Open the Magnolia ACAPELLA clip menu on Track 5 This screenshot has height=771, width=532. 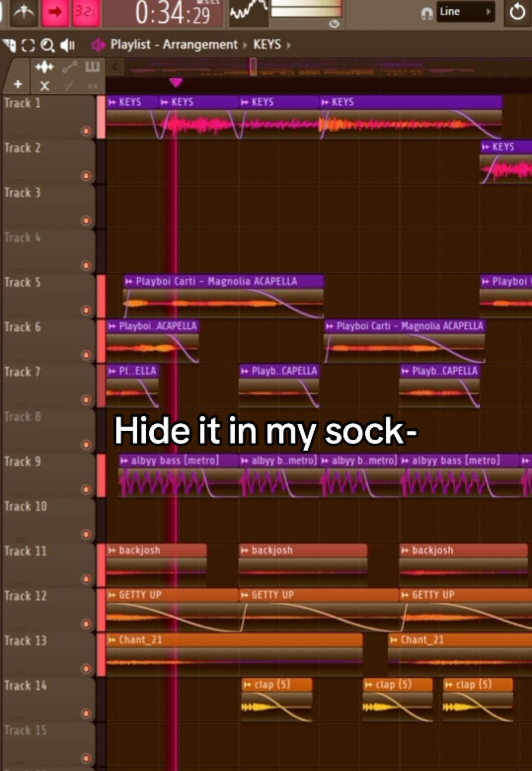coord(129,281)
